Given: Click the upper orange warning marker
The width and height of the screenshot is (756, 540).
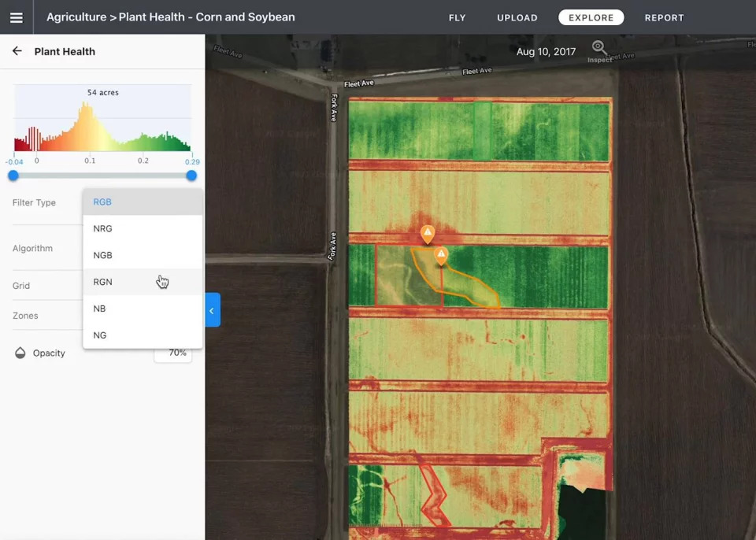Looking at the screenshot, I should coord(427,235).
